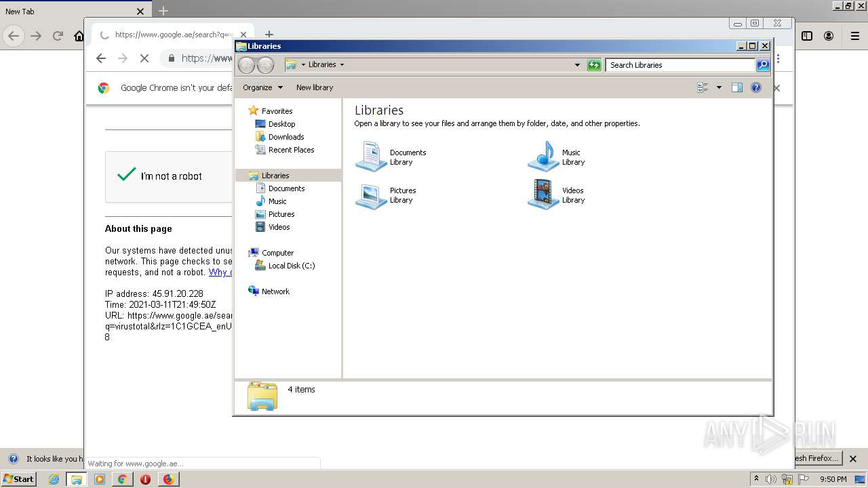Click the Chrome forward arrow

[123, 58]
